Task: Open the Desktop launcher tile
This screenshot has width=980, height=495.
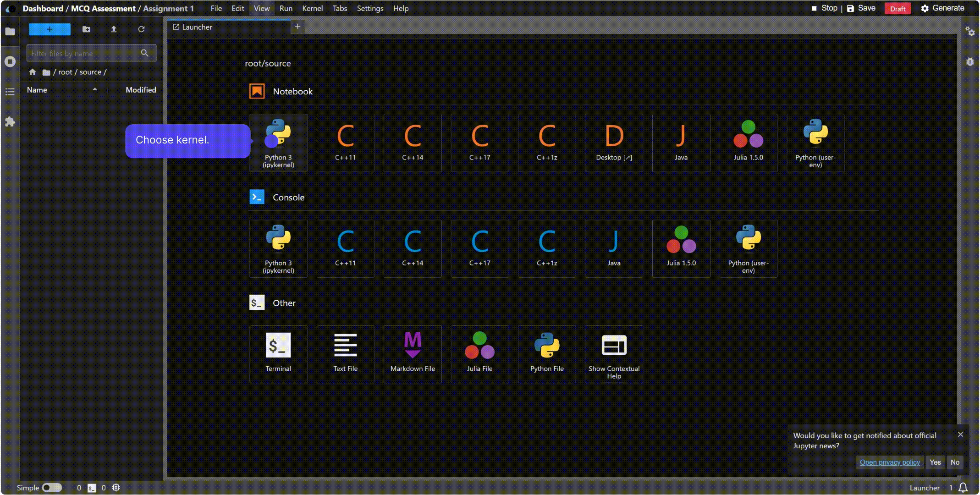Action: coord(614,143)
